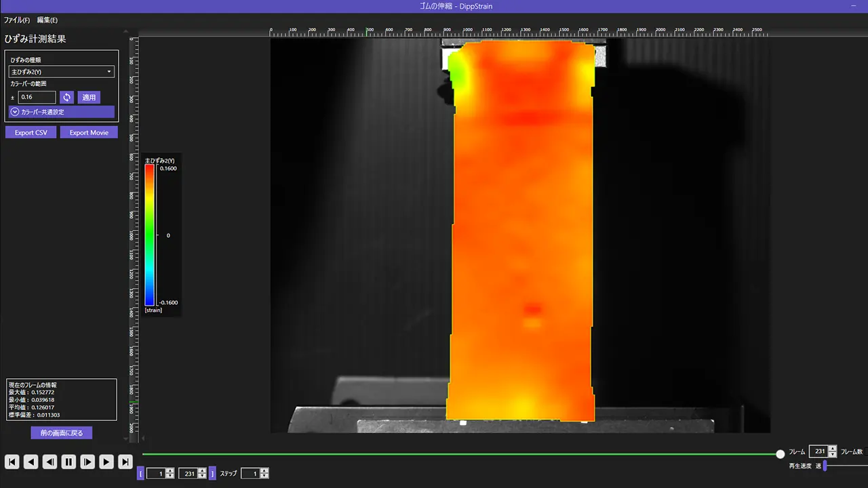Viewport: 868px width, 488px height.
Task: Click the Export CSV button
Action: (x=31, y=132)
